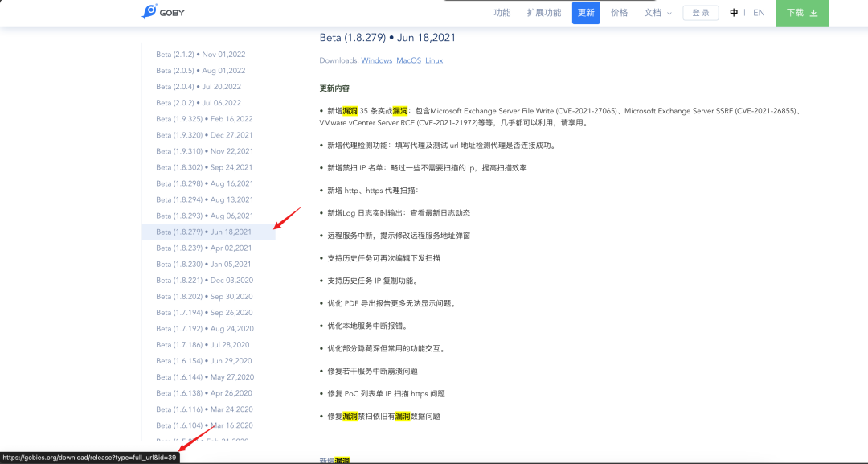Select Beta (1.6.104) Mar 16,2020 release
The width and height of the screenshot is (868, 464).
point(204,425)
